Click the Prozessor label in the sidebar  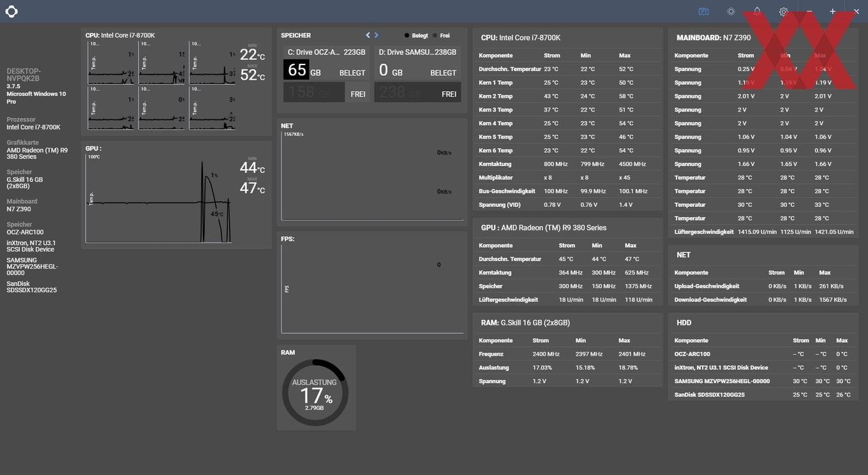pyautogui.click(x=21, y=119)
